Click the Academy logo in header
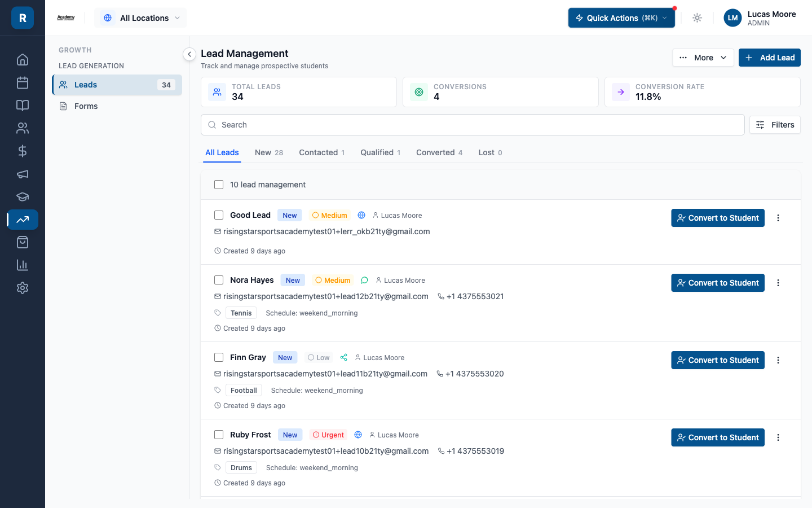Image resolution: width=812 pixels, height=508 pixels. tap(66, 18)
